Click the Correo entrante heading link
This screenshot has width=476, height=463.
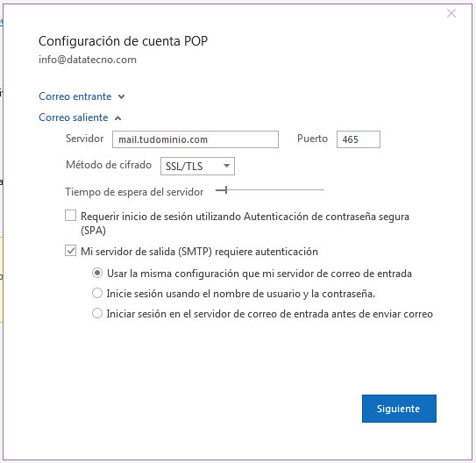click(75, 96)
